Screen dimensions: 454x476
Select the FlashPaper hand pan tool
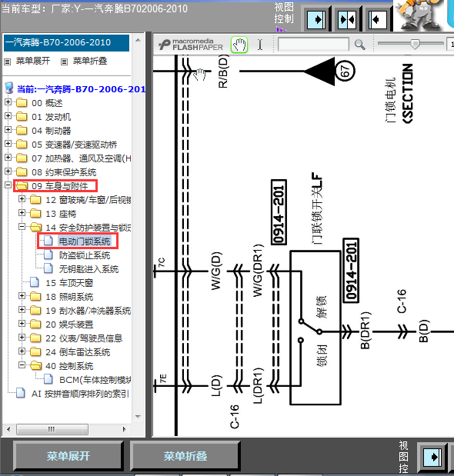[239, 45]
